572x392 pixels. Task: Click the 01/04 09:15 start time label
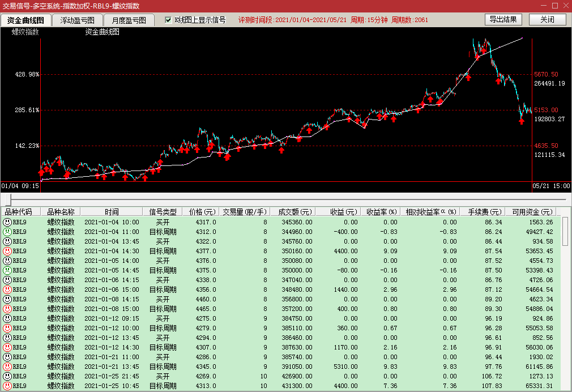tap(20, 186)
